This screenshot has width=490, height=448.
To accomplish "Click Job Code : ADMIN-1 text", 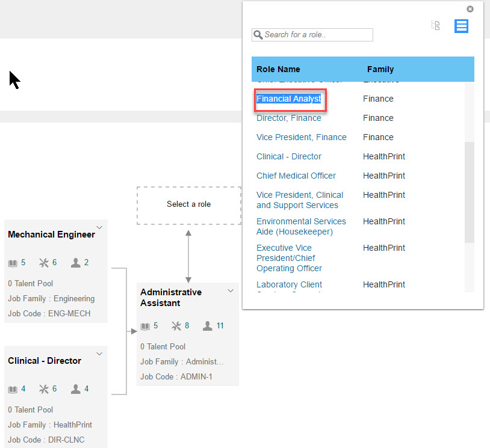I will tap(176, 377).
